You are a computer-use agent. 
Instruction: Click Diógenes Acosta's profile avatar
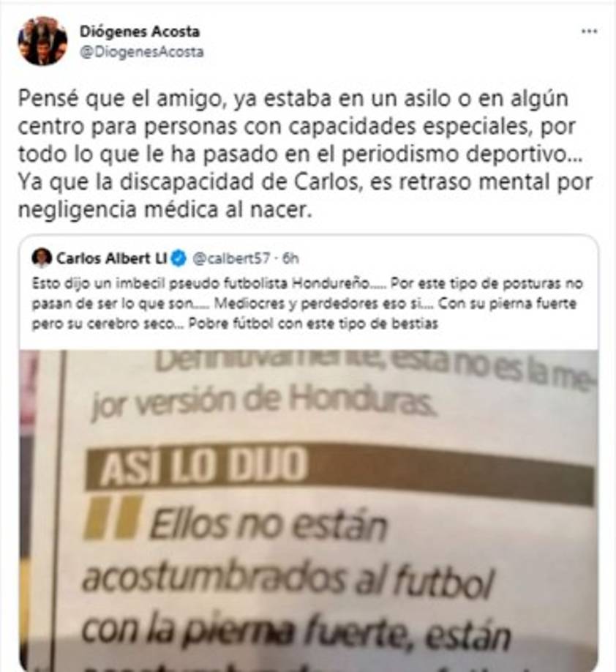(42, 41)
